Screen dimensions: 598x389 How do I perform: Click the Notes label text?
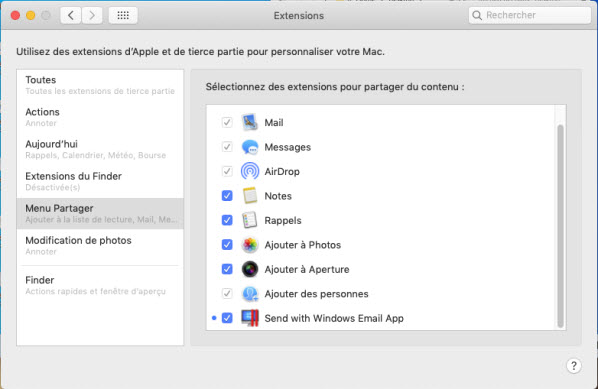point(278,196)
